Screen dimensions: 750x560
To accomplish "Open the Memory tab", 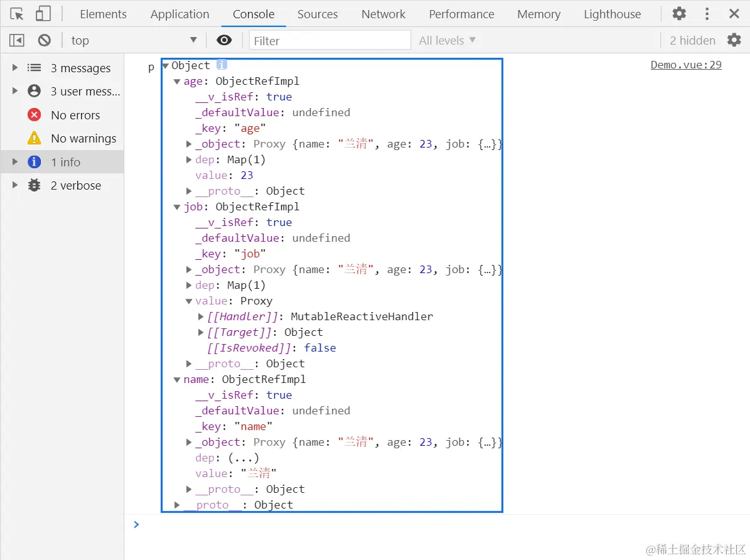I will coord(538,14).
